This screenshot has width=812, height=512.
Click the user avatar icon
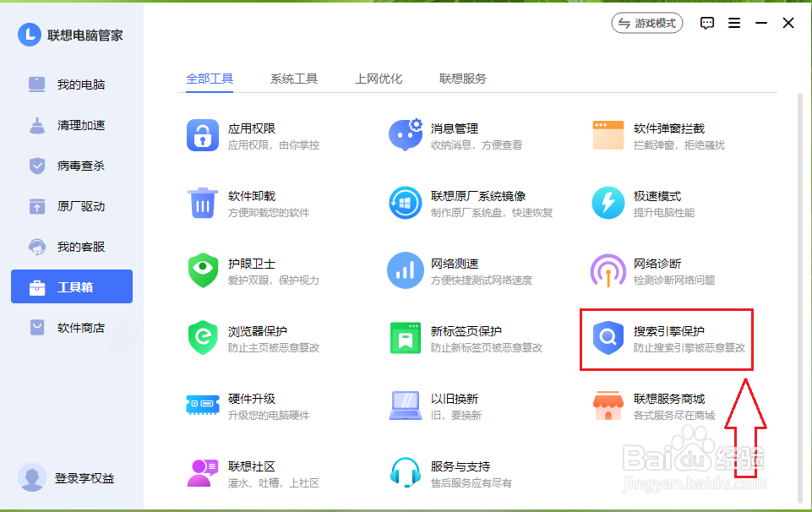(31, 477)
